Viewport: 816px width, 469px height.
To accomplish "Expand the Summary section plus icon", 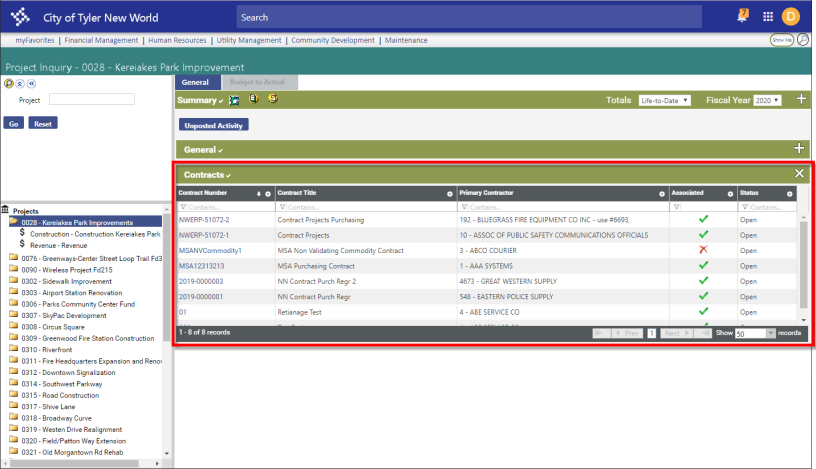I will (x=801, y=99).
